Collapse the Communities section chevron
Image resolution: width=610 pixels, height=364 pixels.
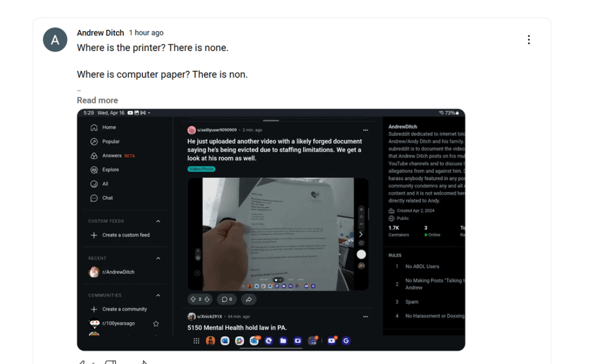point(158,296)
